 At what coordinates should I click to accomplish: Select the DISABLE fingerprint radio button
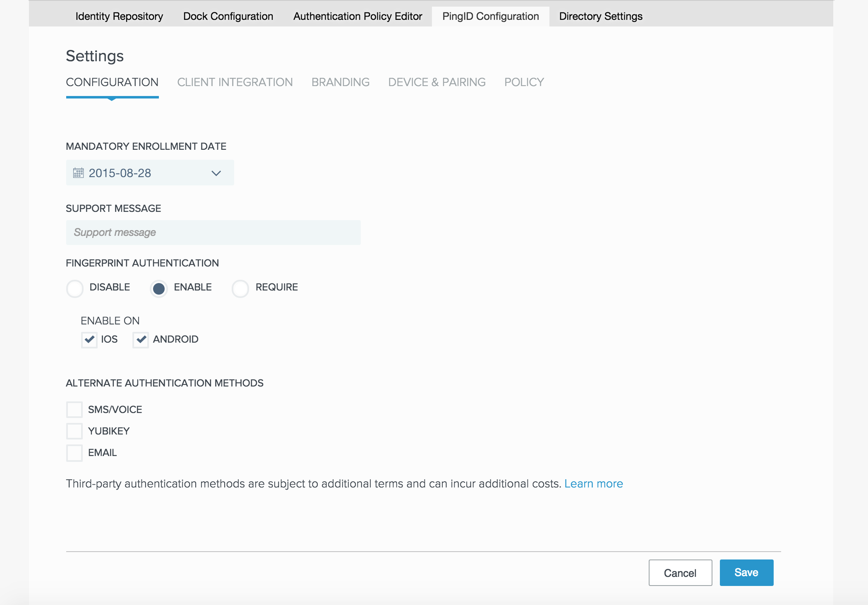coord(75,288)
